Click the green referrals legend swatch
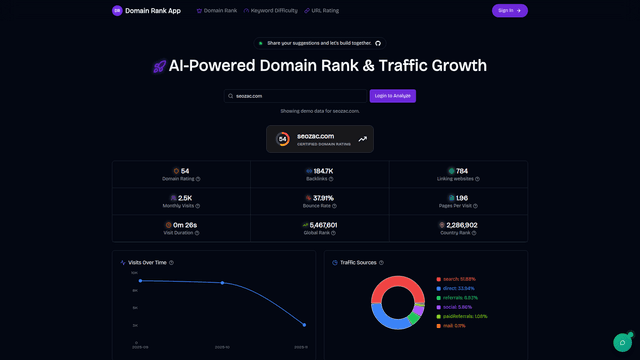This screenshot has height=360, width=640. coord(439,298)
